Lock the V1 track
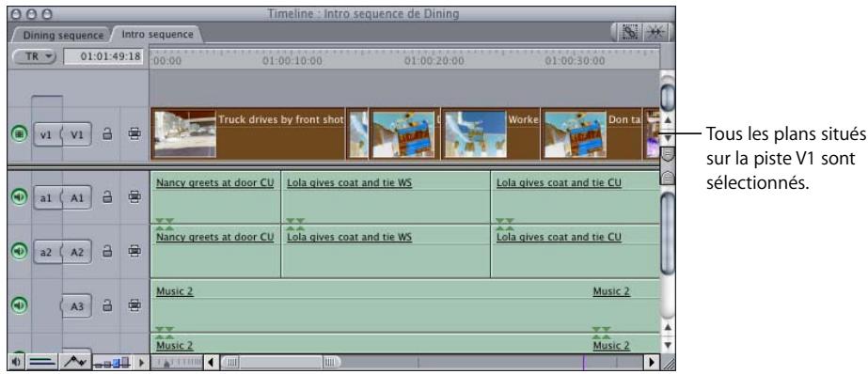This screenshot has height=374, width=868. click(108, 134)
